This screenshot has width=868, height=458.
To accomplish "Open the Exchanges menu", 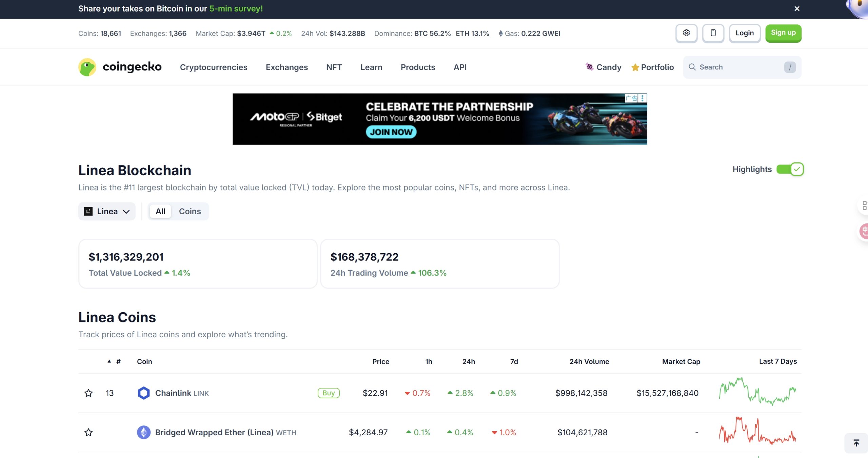I will [x=287, y=67].
